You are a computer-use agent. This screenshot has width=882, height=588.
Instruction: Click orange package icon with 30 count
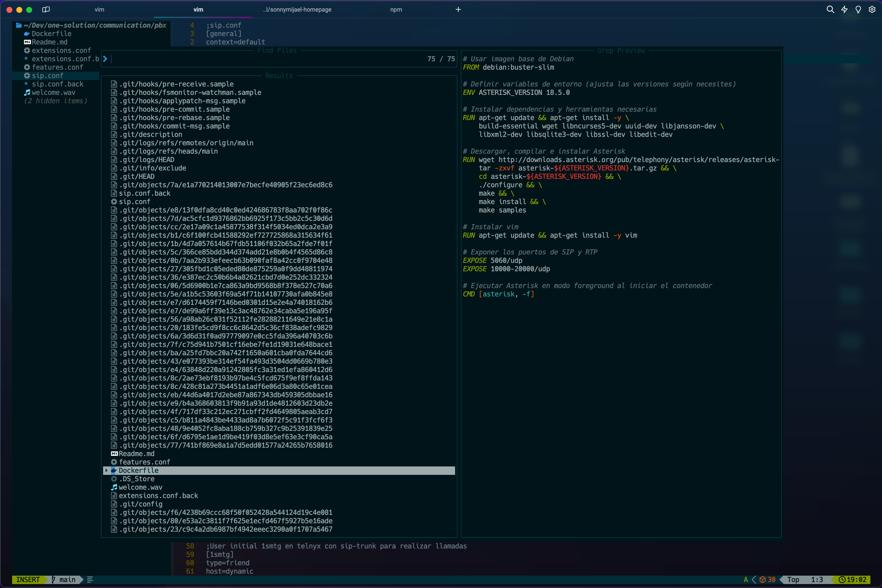click(x=763, y=579)
